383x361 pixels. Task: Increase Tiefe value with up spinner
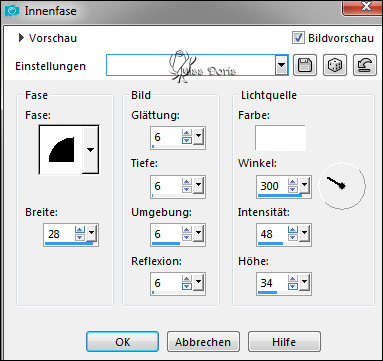pos(187,181)
